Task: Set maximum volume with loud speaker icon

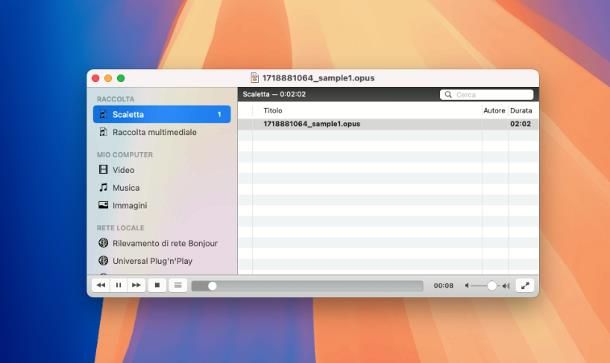Action: [506, 286]
